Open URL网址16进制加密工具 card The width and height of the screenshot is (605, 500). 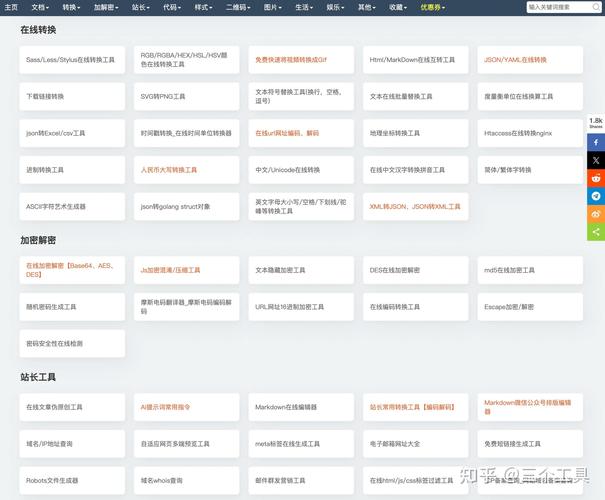click(x=301, y=307)
